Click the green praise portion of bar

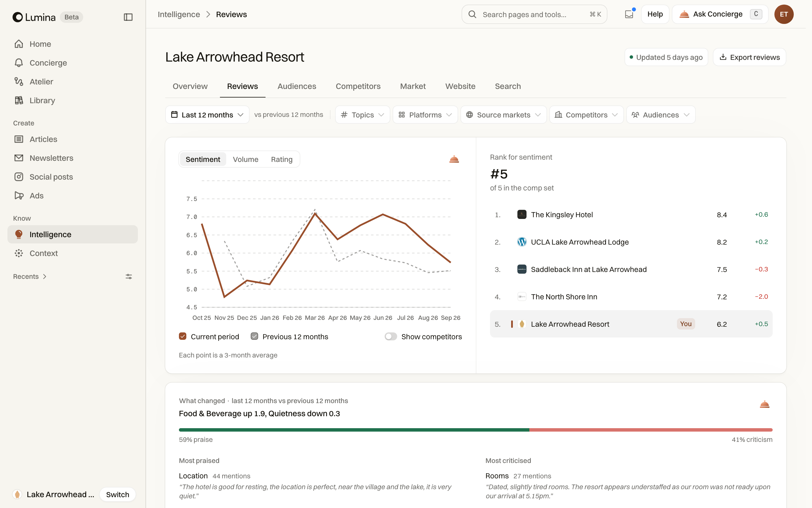(354, 430)
